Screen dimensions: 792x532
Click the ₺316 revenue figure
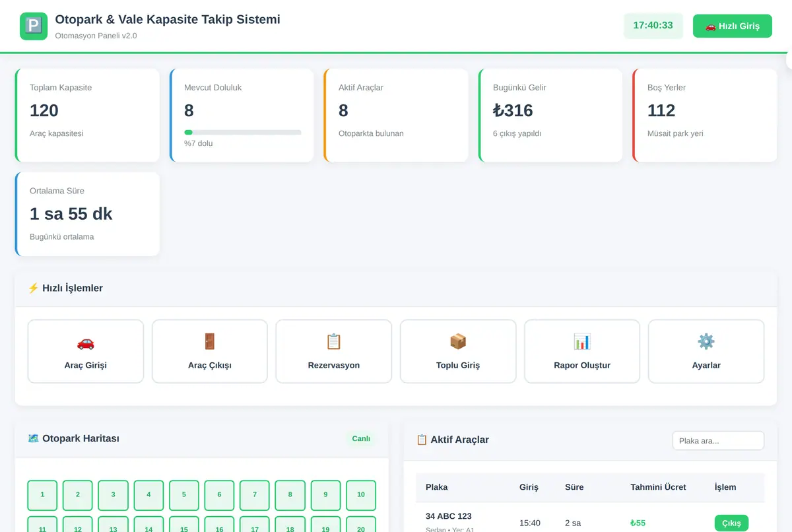(x=513, y=110)
